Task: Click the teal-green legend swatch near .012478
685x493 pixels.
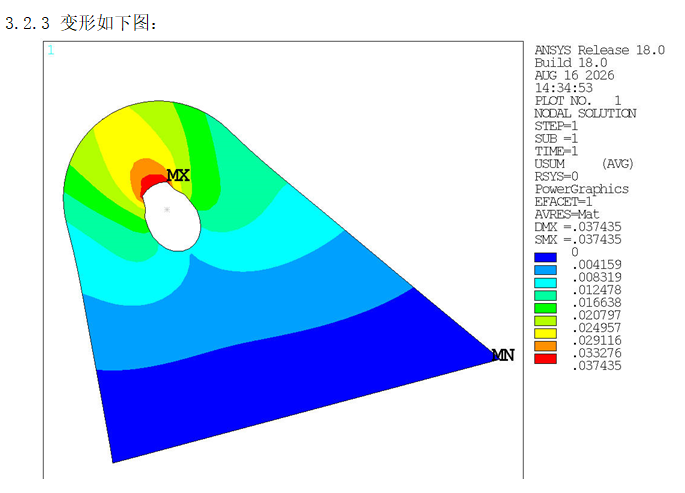Action: pyautogui.click(x=545, y=295)
